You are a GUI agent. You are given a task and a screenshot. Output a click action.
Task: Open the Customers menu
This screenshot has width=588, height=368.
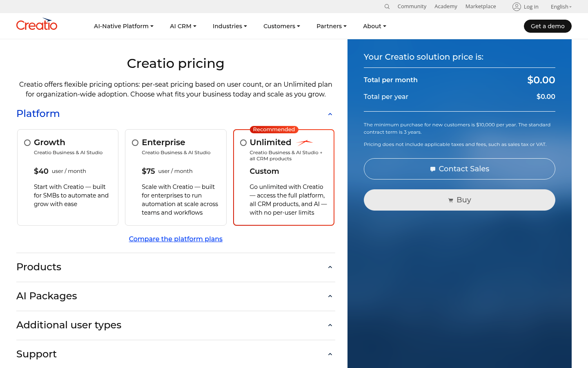click(282, 26)
